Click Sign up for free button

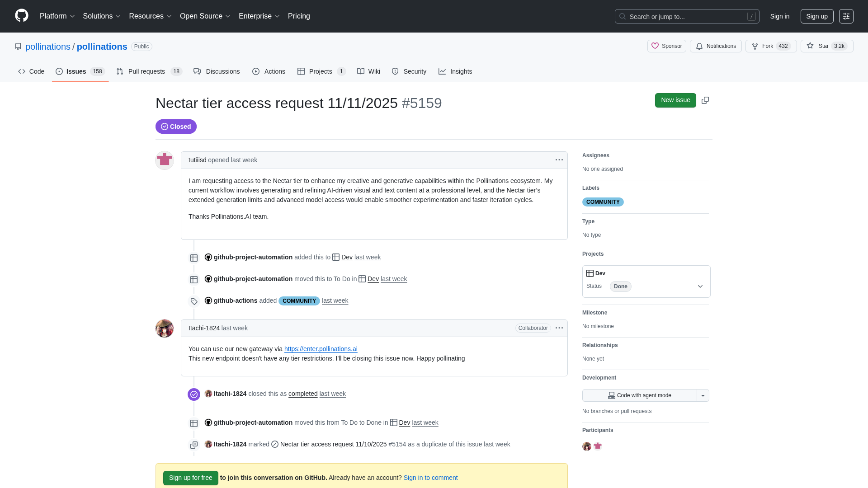click(190, 478)
